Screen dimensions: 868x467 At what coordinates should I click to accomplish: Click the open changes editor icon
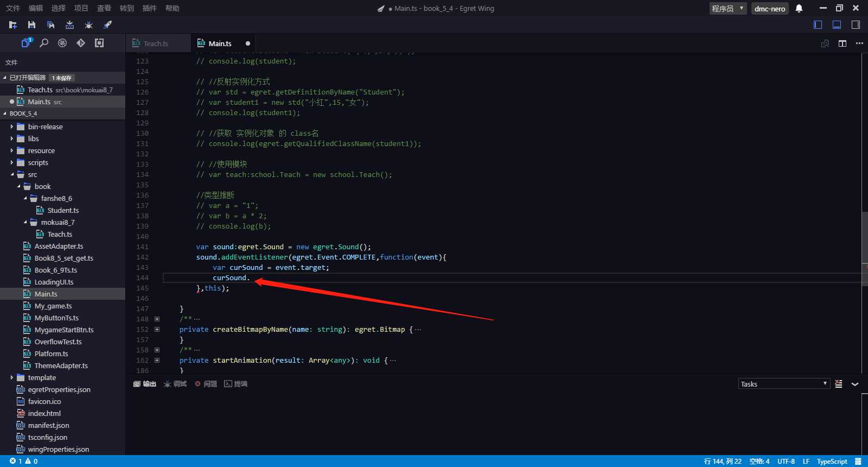tap(825, 43)
